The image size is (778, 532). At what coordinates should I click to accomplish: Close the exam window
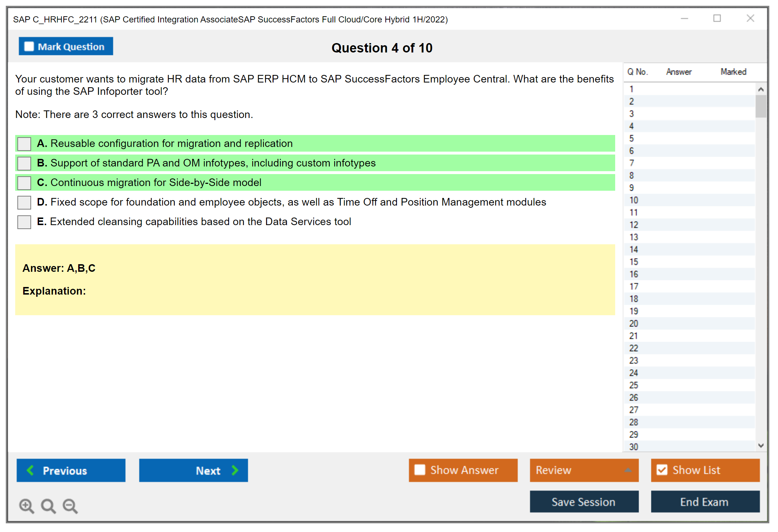click(x=750, y=18)
